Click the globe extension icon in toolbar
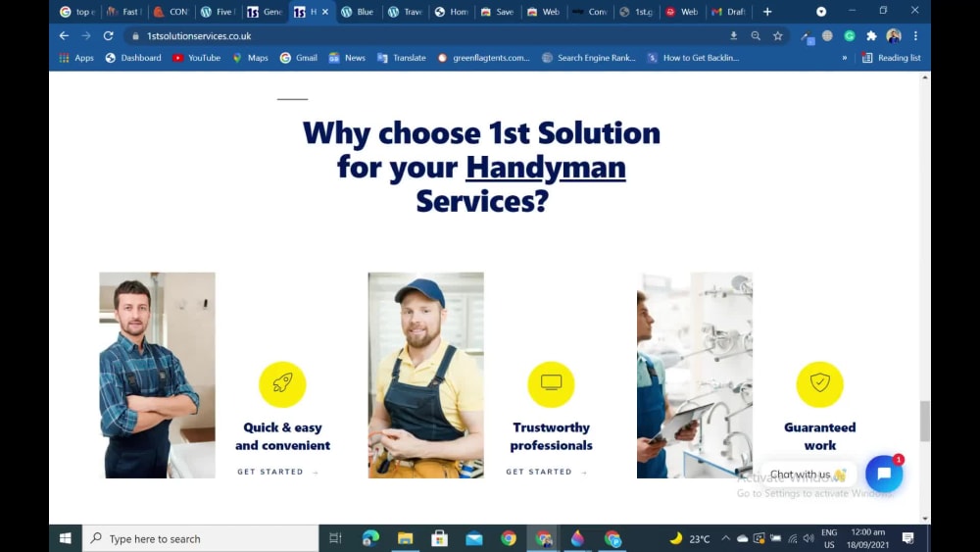This screenshot has height=552, width=980. click(x=827, y=36)
